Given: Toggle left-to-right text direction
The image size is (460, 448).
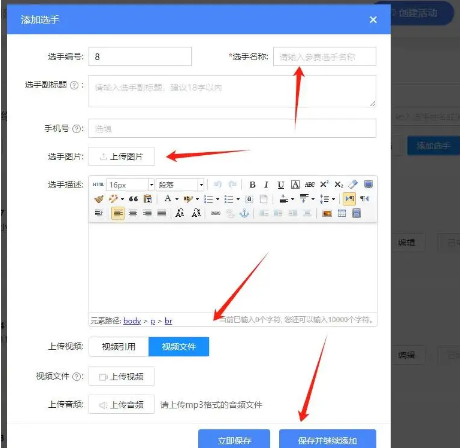Looking at the screenshot, I should 349,199.
